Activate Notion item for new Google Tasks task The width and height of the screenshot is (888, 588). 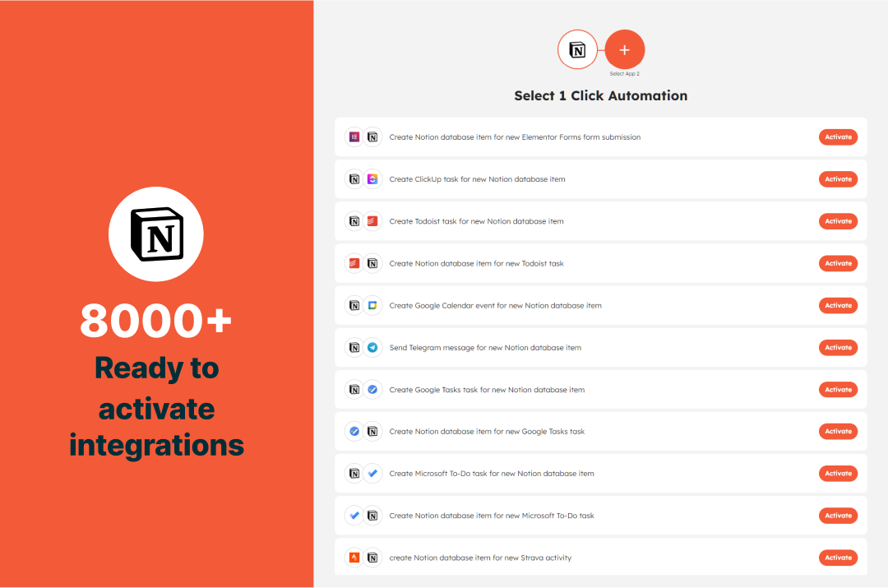[x=838, y=432]
